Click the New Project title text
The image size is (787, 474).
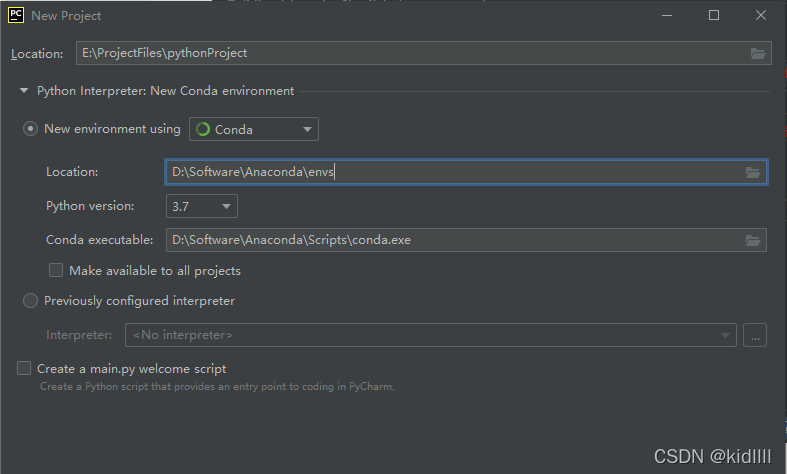pyautogui.click(x=66, y=16)
